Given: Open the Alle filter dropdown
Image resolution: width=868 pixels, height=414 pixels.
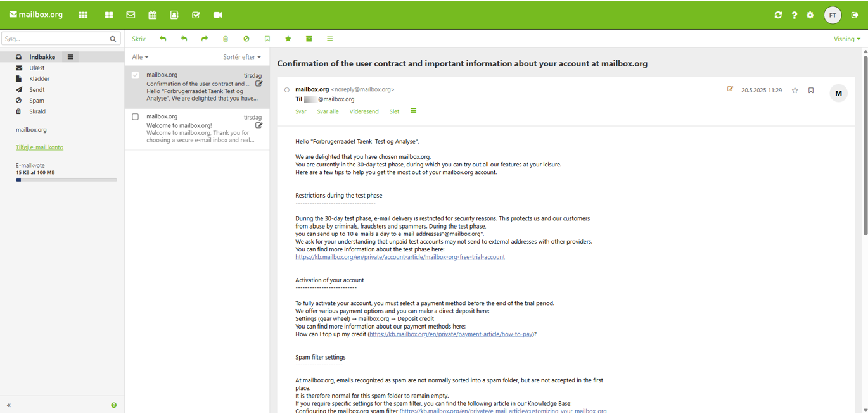Looking at the screenshot, I should pyautogui.click(x=140, y=57).
